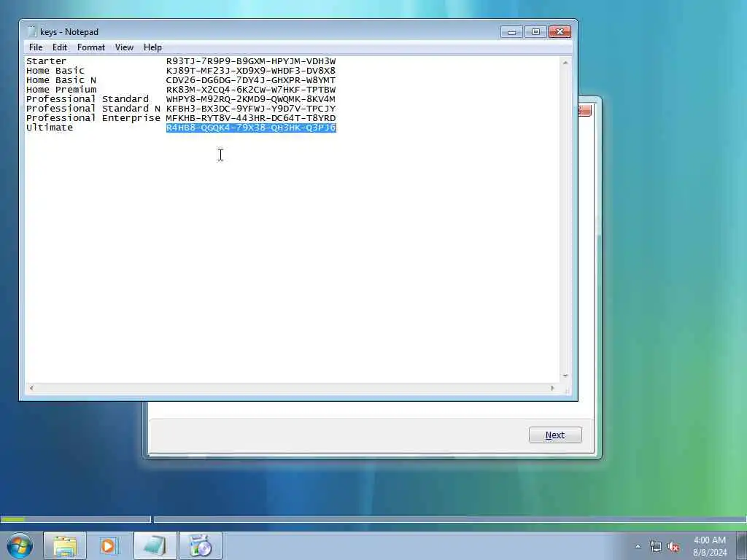Open the Windows Start orb

point(20,545)
